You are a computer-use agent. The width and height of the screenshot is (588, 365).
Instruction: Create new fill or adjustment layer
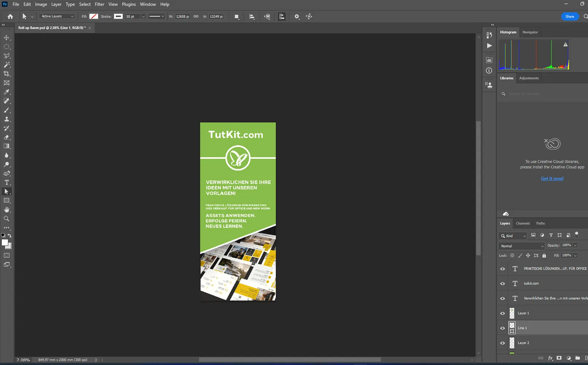point(569,358)
